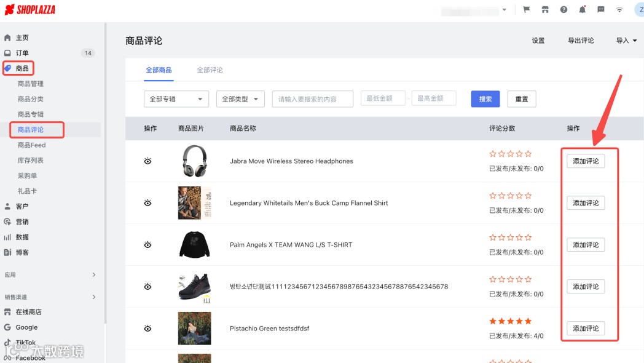Image resolution: width=644 pixels, height=363 pixels.
Task: Open 礼品卡 submenu item
Action: pos(27,191)
